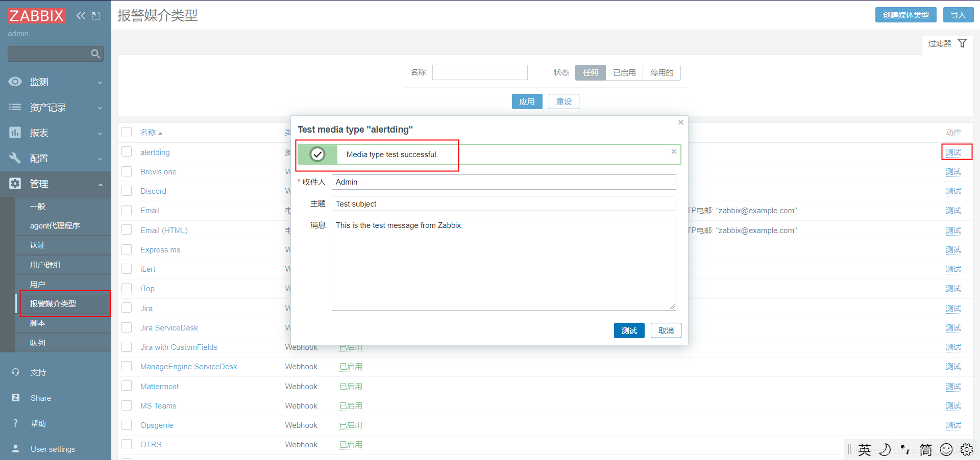Screen dimensions: 980x460
Task: Click the wrench icon for 配置
Action: click(x=15, y=158)
